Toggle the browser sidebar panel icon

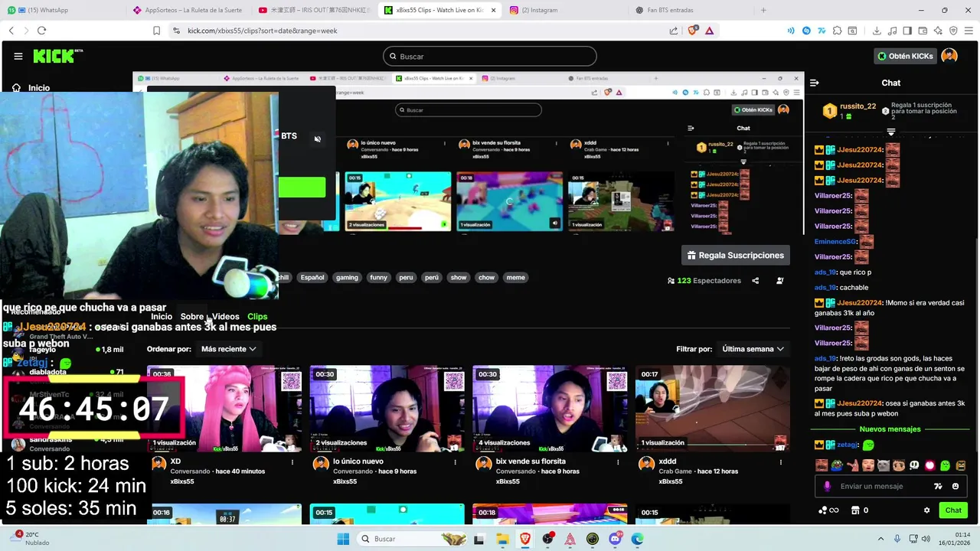tap(907, 31)
